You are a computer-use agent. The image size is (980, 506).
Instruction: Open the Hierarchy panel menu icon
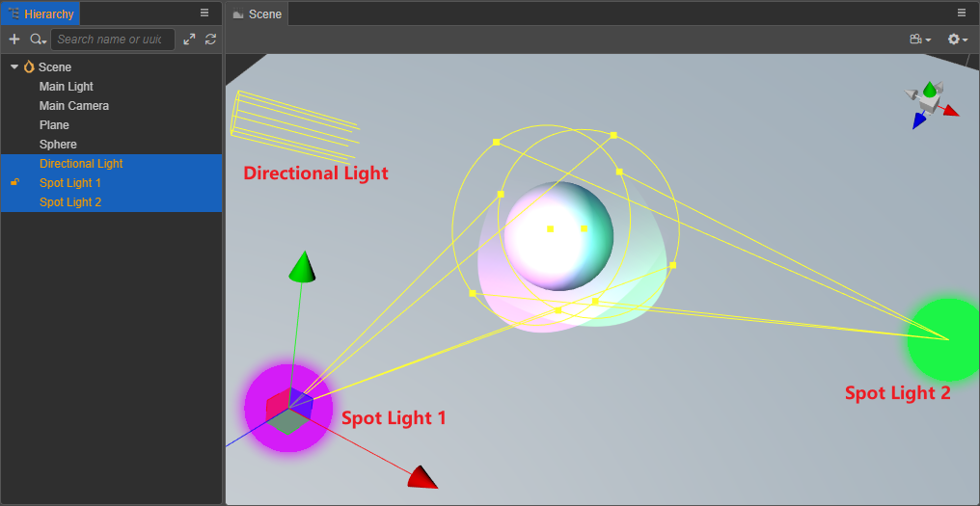point(204,13)
